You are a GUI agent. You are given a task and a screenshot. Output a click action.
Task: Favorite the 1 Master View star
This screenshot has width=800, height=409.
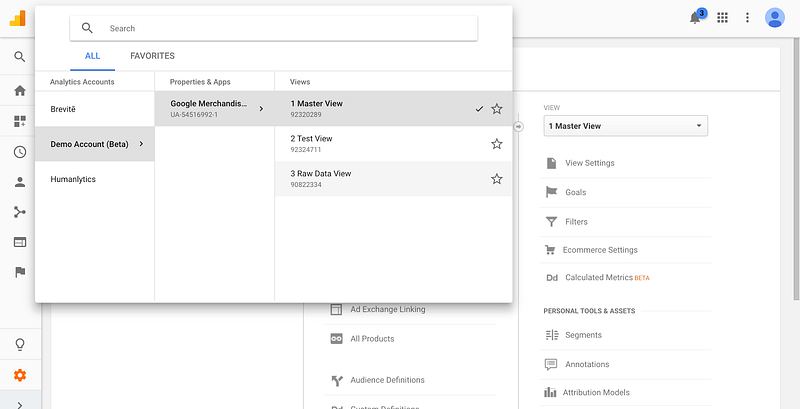(x=496, y=109)
